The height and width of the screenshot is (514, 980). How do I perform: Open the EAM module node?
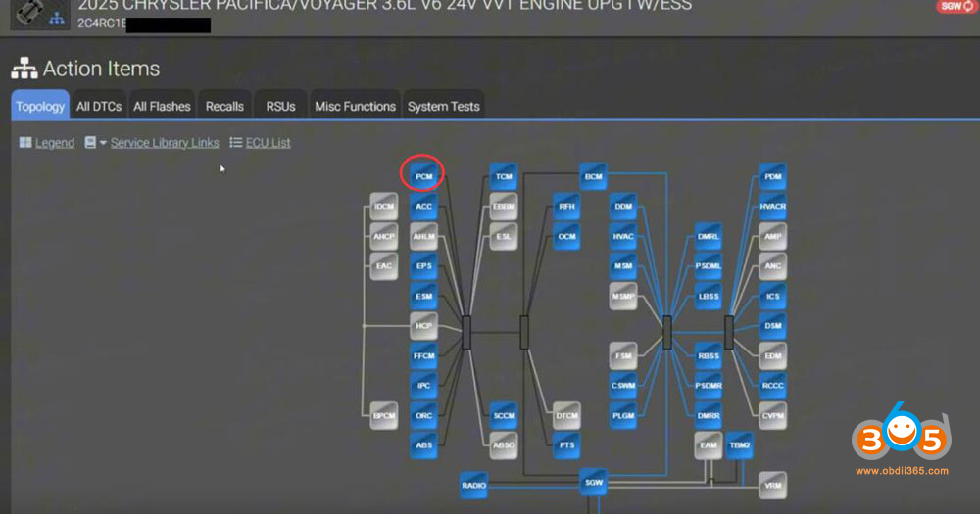(x=709, y=445)
